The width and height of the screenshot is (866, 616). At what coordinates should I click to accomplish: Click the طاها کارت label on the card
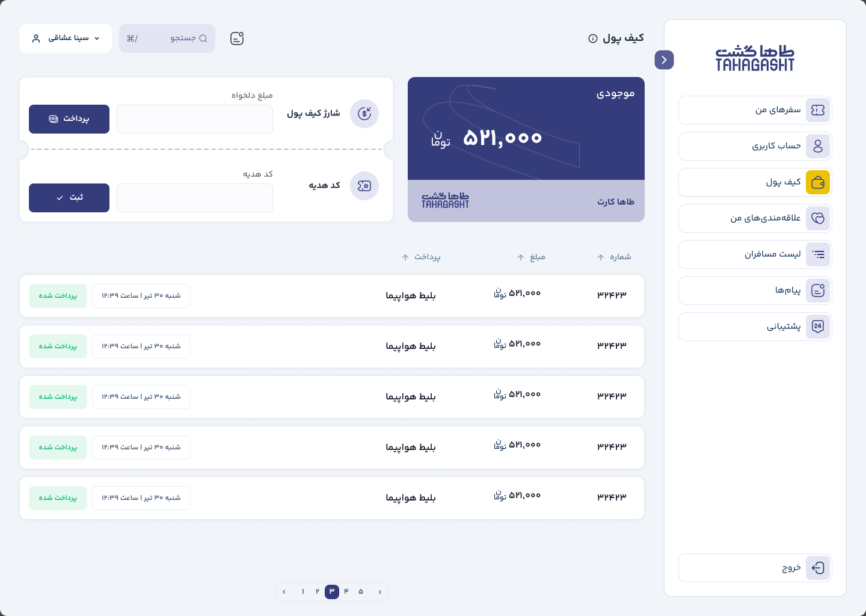(616, 202)
